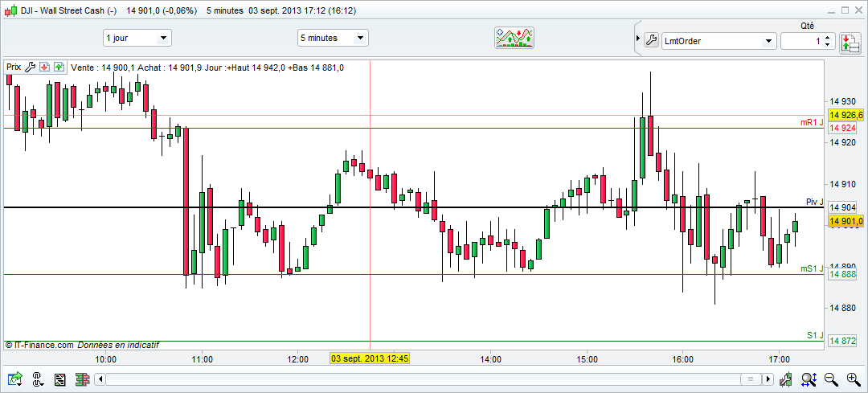Click the green 14 872 S1 price label
This screenshot has width=868, height=393.
[842, 341]
